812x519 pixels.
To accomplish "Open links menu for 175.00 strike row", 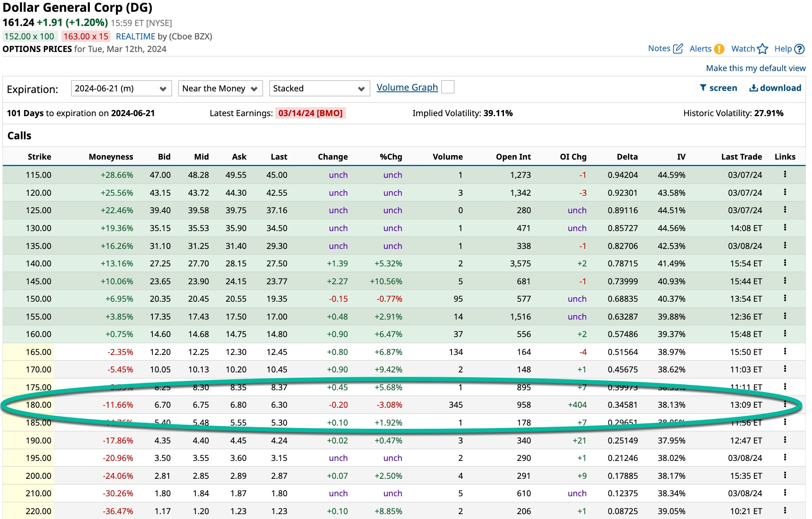I will pos(785,387).
